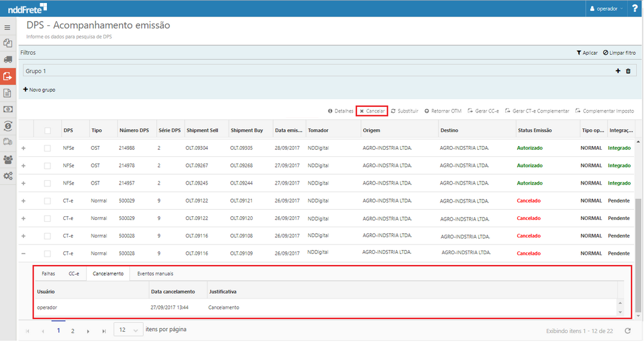Click the plus icon in Grupo 1
The width and height of the screenshot is (644, 357).
coord(618,71)
